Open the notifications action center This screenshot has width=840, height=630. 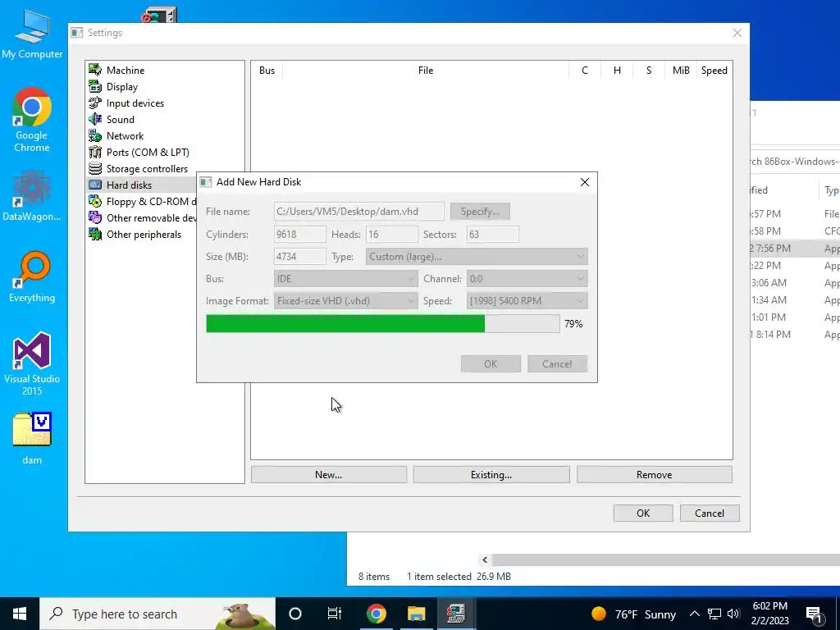[814, 614]
